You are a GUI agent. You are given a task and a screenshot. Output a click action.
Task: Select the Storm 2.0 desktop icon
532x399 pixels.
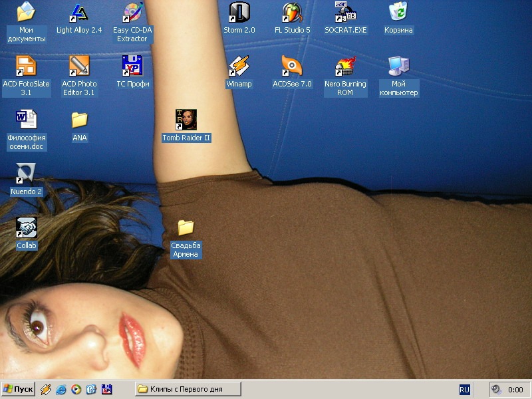pos(239,13)
